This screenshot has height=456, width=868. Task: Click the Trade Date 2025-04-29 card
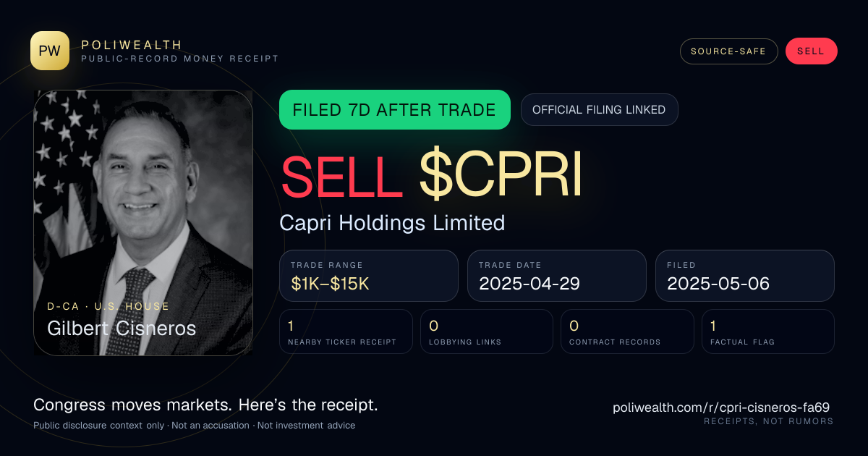click(557, 276)
